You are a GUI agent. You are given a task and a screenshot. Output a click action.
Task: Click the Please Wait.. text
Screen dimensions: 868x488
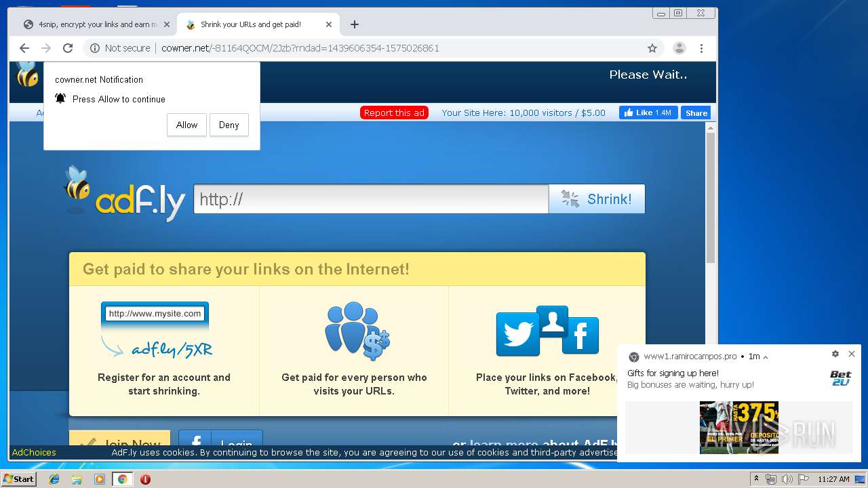(648, 75)
